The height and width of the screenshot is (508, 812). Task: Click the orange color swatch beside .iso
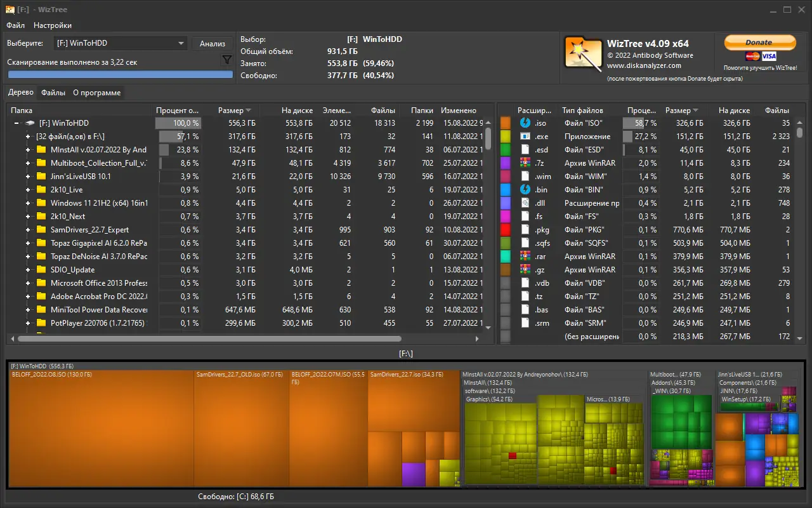(x=506, y=123)
